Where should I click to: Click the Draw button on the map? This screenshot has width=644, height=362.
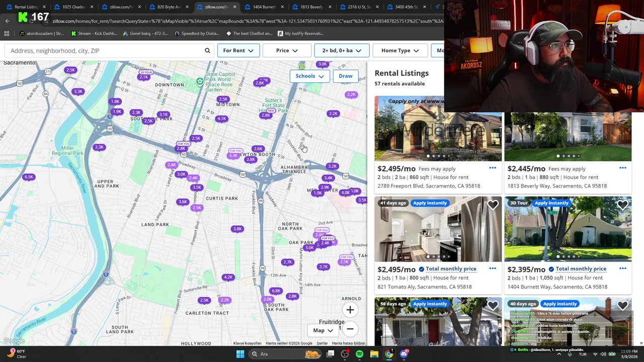coord(346,76)
